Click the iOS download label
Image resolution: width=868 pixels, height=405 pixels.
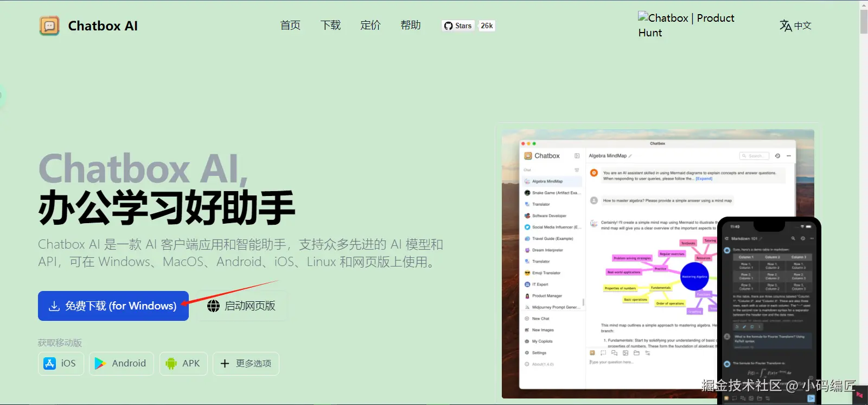pos(68,363)
